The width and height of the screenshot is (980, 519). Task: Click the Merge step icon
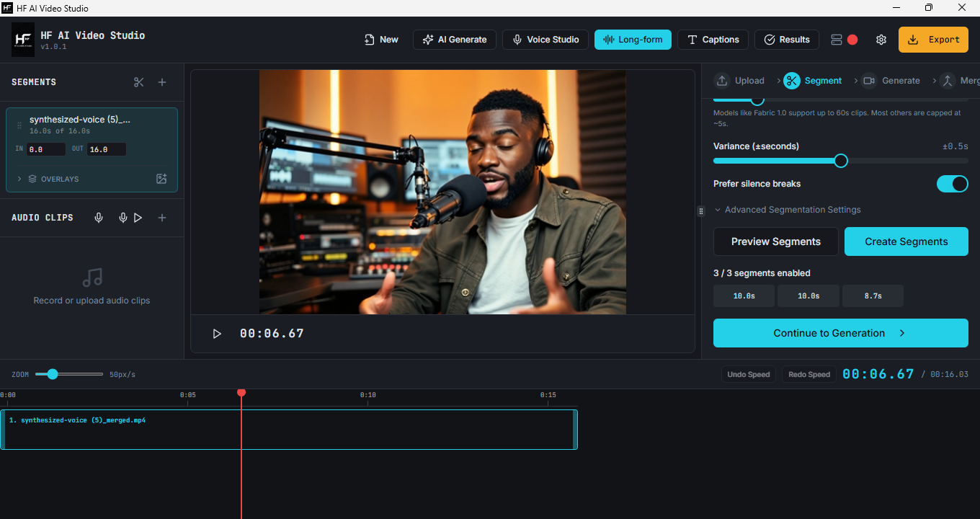(x=948, y=81)
